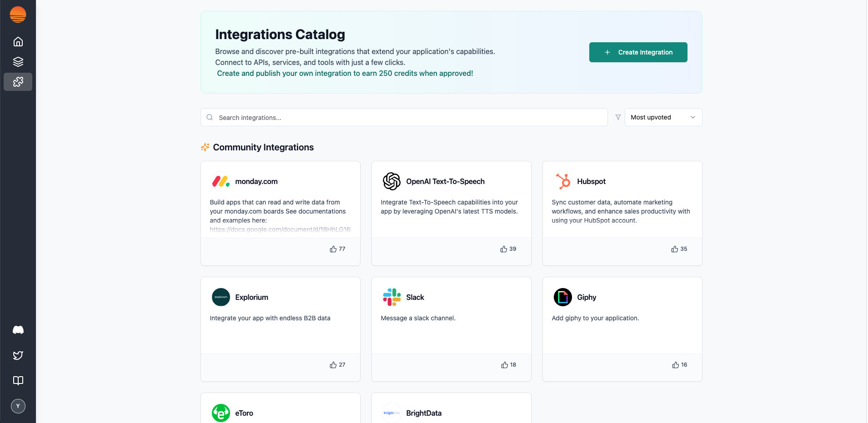Click 'Add giphy to your application.' text
868x423 pixels.
[x=596, y=318]
